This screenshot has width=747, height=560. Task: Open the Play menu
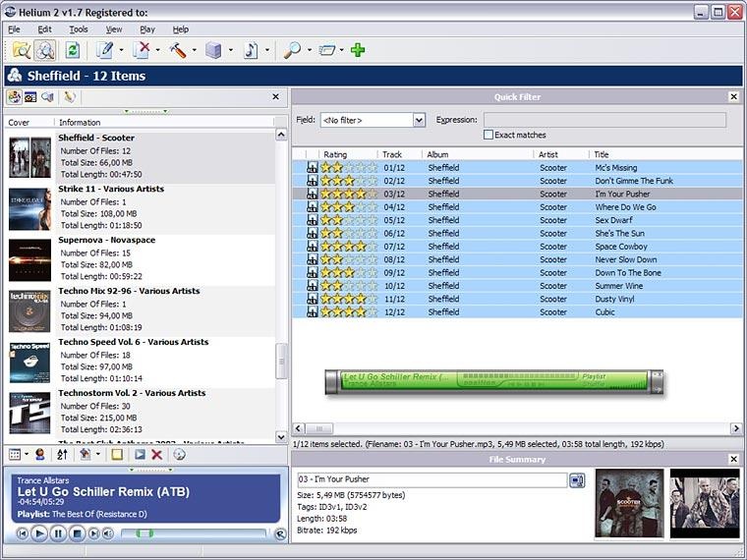tap(146, 29)
